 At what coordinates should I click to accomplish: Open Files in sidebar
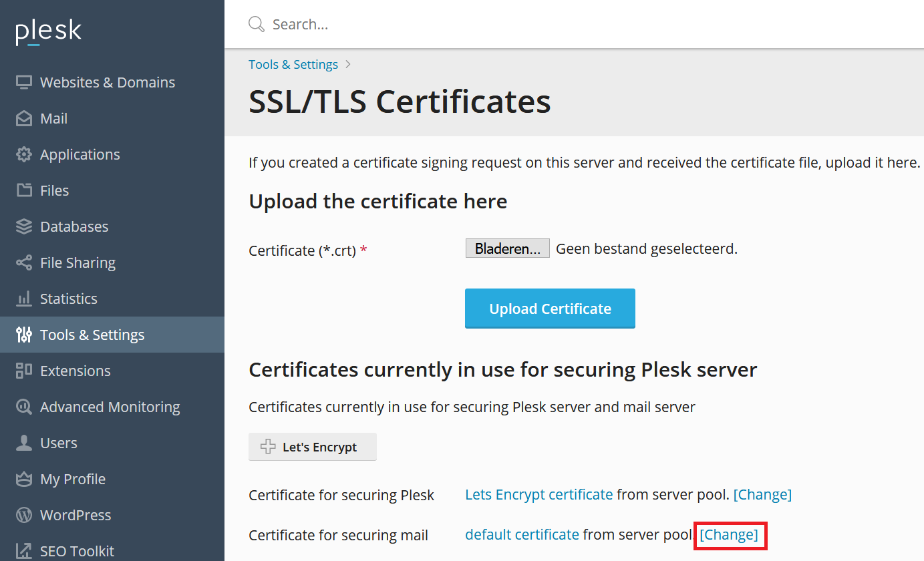[x=112, y=191]
